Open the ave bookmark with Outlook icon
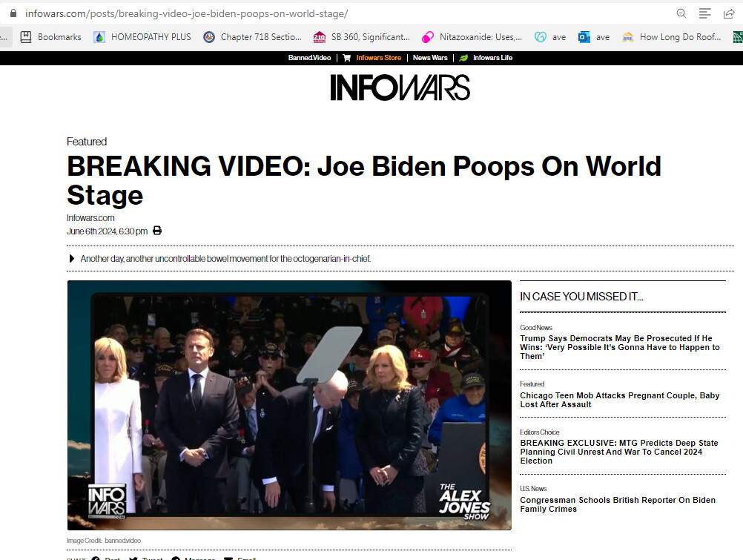The width and height of the screenshot is (743, 560). point(594,37)
